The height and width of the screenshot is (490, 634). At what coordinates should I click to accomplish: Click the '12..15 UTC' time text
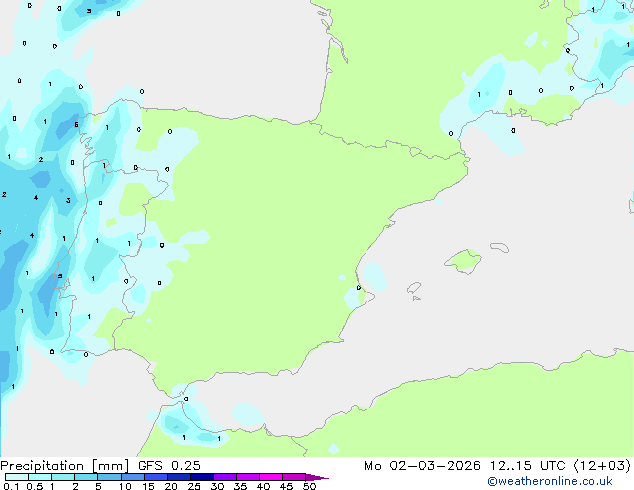527,466
